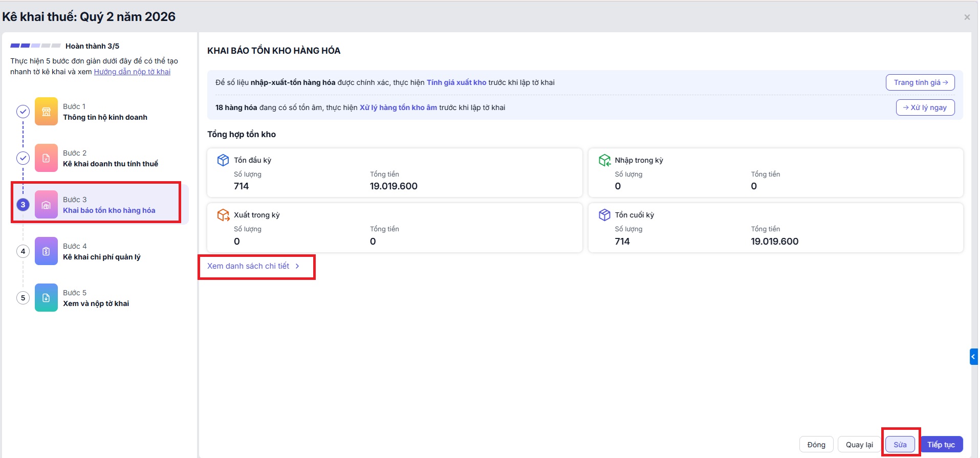The width and height of the screenshot is (980, 458).
Task: Click the completion progress bar
Action: tap(35, 46)
